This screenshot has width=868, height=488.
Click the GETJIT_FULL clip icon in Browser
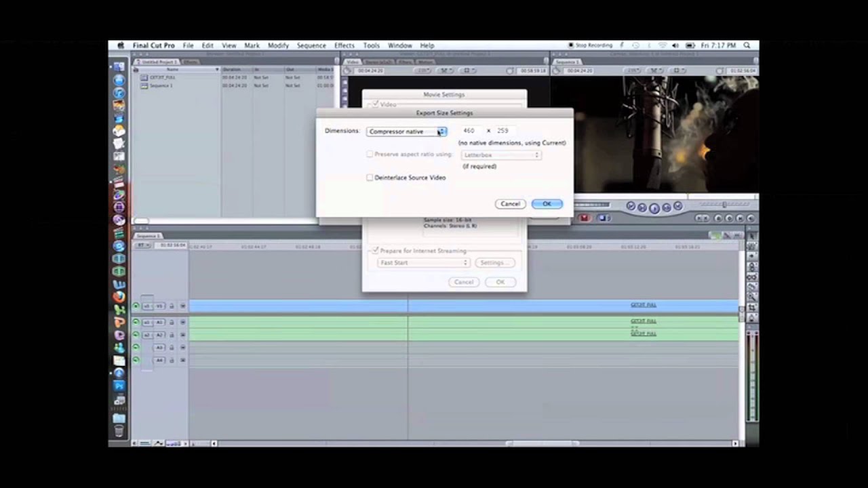pyautogui.click(x=144, y=77)
